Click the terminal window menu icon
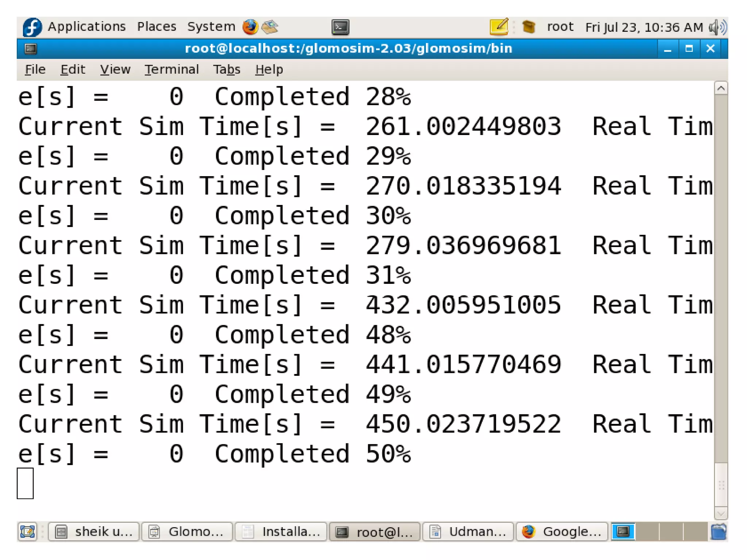Viewport: 747px width, 560px height. coord(31,49)
